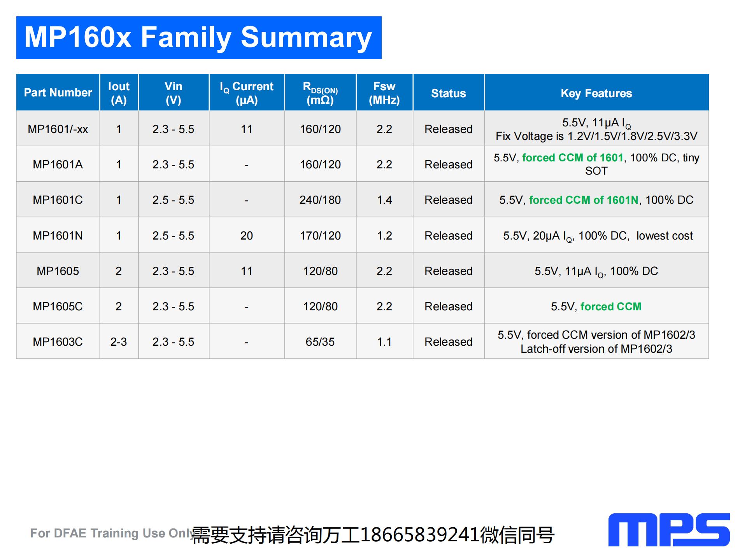Click the 240/180 RDS(ON) value
The image size is (747, 560).
(x=320, y=200)
